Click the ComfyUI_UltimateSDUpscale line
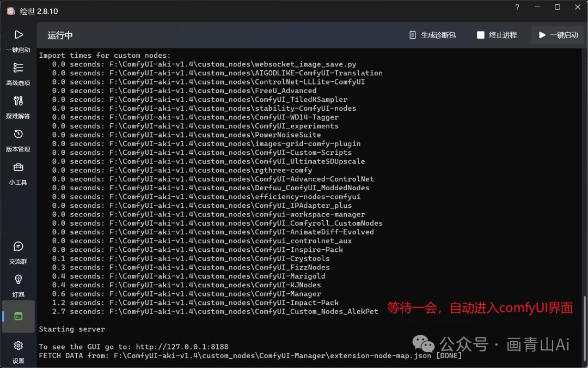Image resolution: width=588 pixels, height=368 pixels. coord(208,161)
